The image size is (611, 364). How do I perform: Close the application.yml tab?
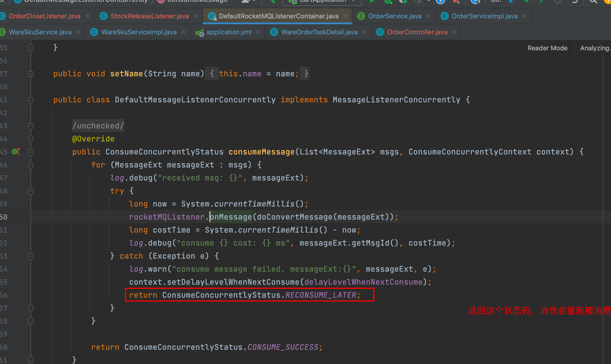[x=258, y=32]
